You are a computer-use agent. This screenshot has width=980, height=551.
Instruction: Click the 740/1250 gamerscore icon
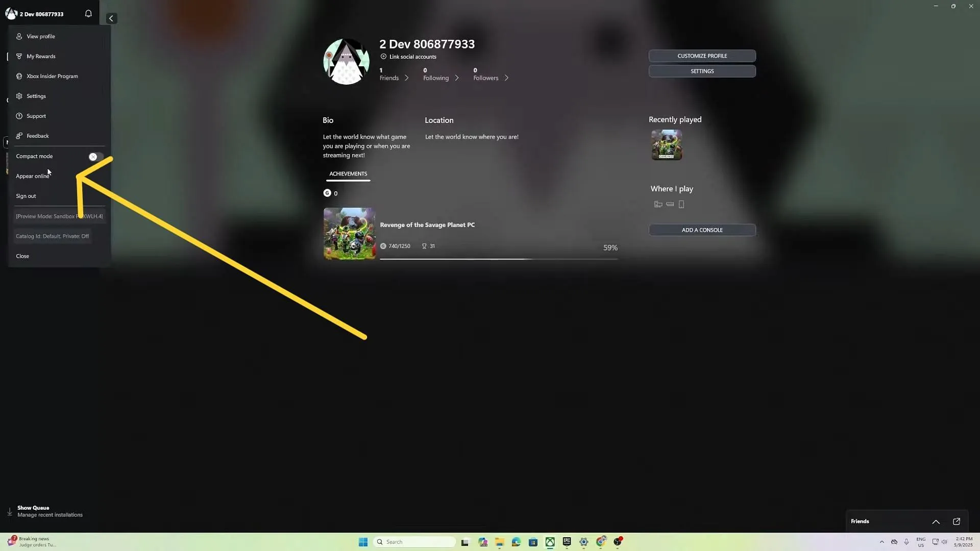(383, 246)
